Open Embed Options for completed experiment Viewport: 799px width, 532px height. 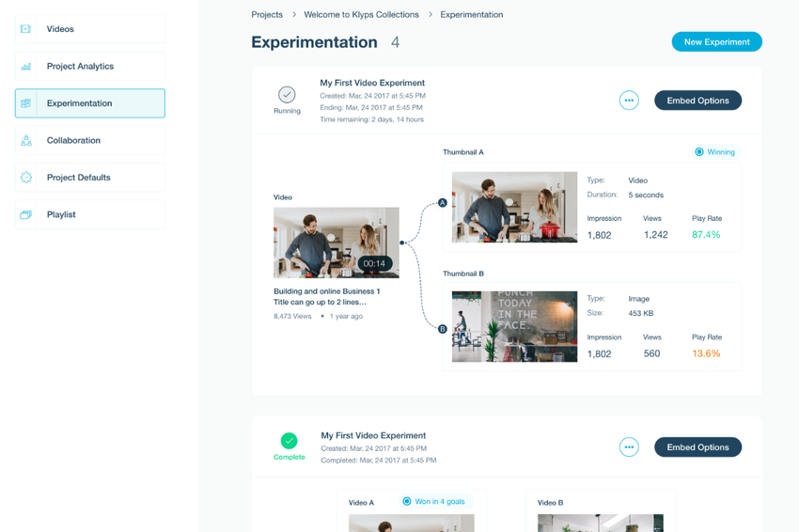point(697,446)
